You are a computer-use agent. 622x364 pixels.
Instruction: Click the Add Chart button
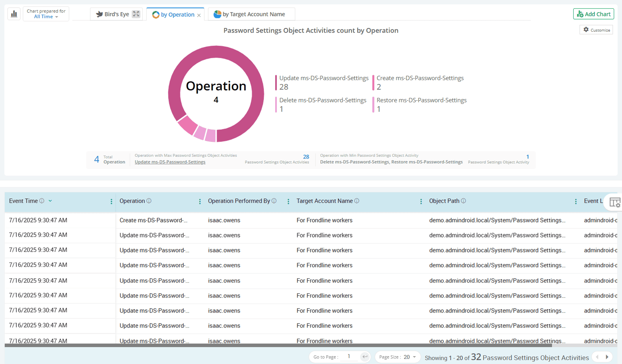pyautogui.click(x=593, y=14)
